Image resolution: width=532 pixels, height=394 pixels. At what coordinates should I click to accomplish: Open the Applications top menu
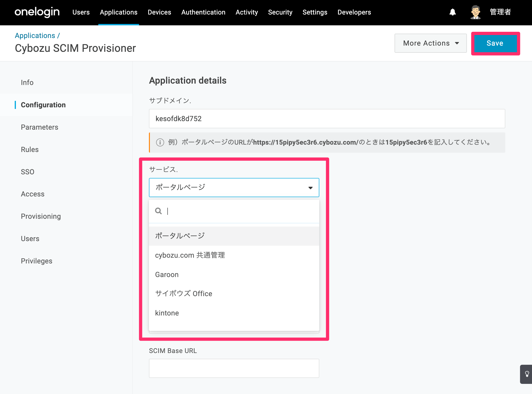(119, 12)
